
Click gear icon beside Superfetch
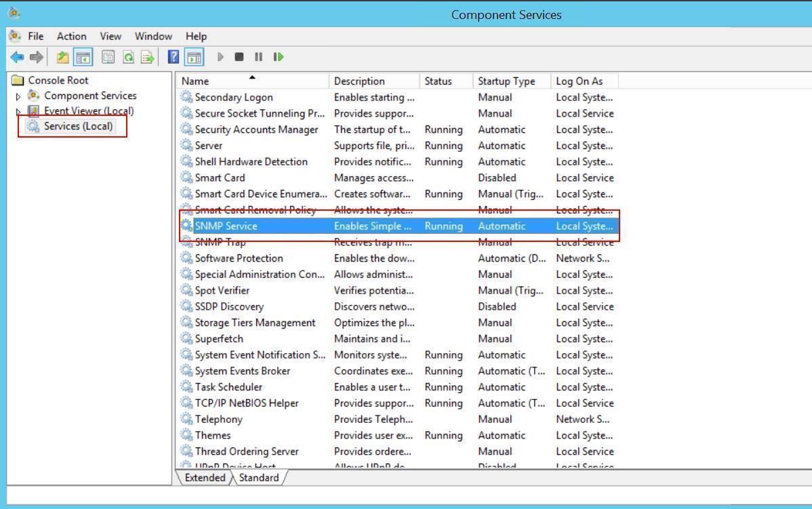[x=186, y=338]
